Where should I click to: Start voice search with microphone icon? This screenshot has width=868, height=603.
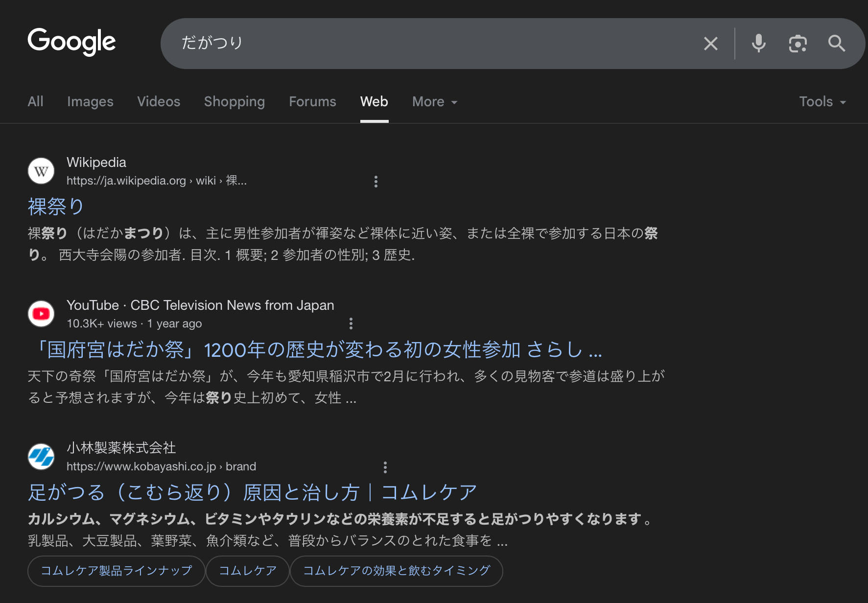(x=758, y=44)
